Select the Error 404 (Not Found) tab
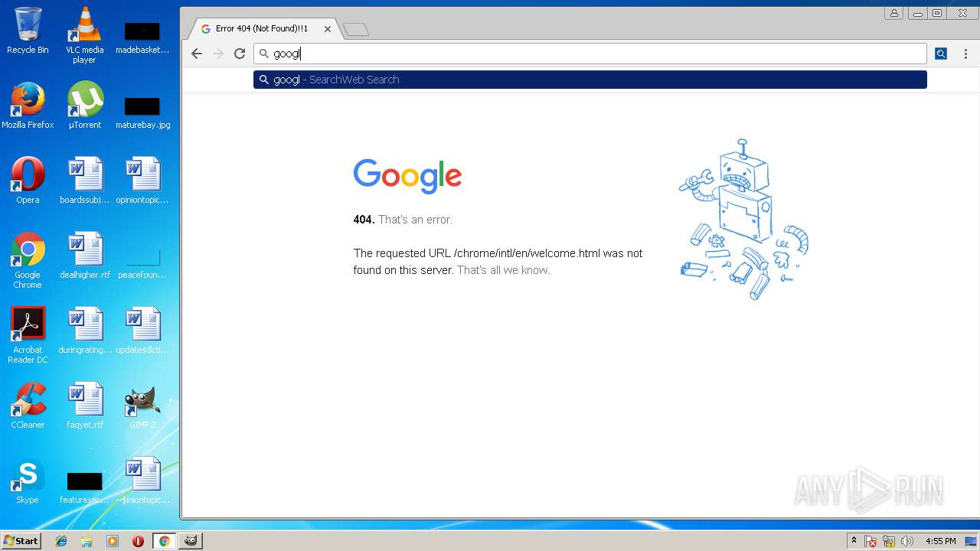This screenshot has width=980, height=551. point(263,29)
